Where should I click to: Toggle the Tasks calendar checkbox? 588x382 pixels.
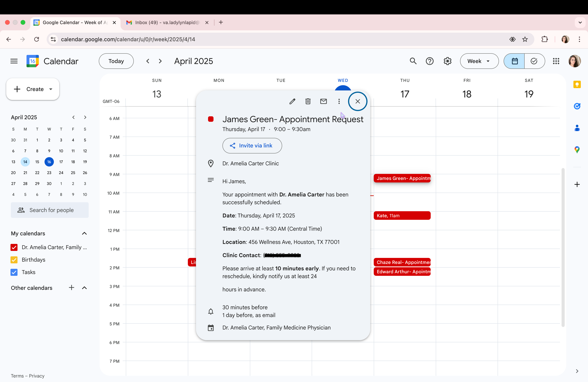tap(14, 272)
